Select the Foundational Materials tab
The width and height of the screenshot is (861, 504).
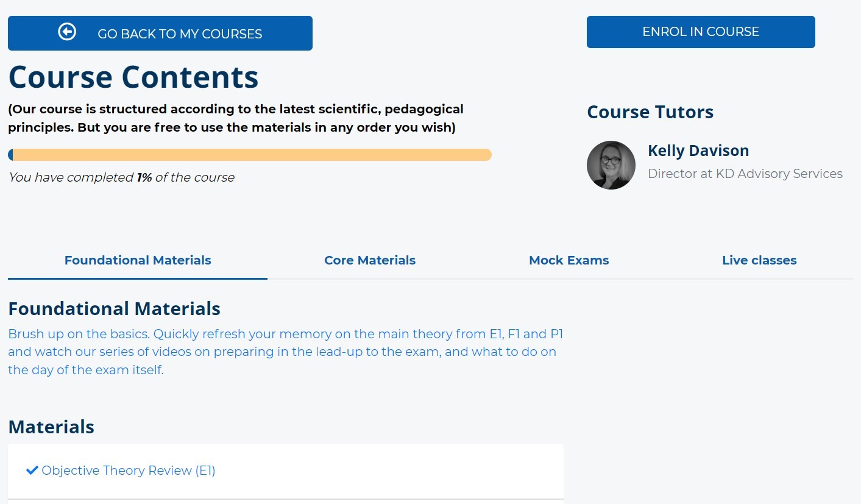[x=137, y=260]
